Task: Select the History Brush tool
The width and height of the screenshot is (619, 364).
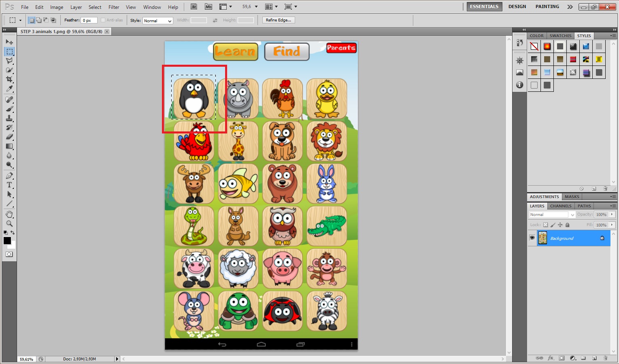Action: click(x=9, y=127)
